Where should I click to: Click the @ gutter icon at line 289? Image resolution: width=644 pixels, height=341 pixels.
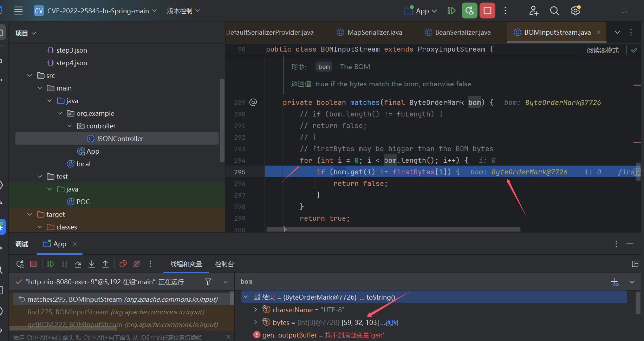point(253,102)
